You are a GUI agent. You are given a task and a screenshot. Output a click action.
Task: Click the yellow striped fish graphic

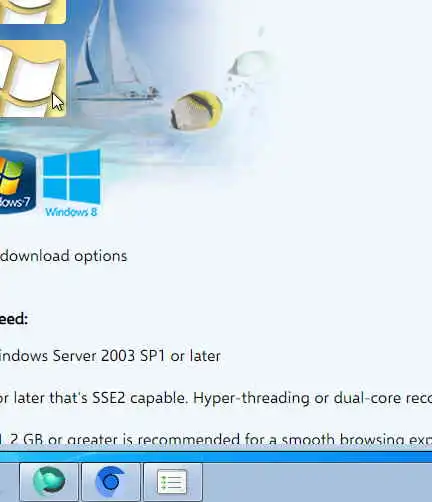click(x=196, y=110)
